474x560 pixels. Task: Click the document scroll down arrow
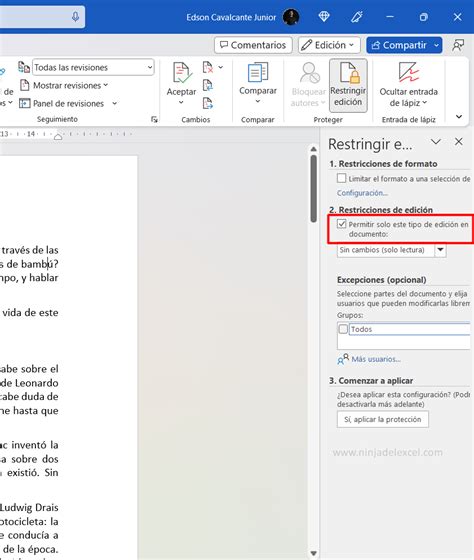tap(314, 554)
